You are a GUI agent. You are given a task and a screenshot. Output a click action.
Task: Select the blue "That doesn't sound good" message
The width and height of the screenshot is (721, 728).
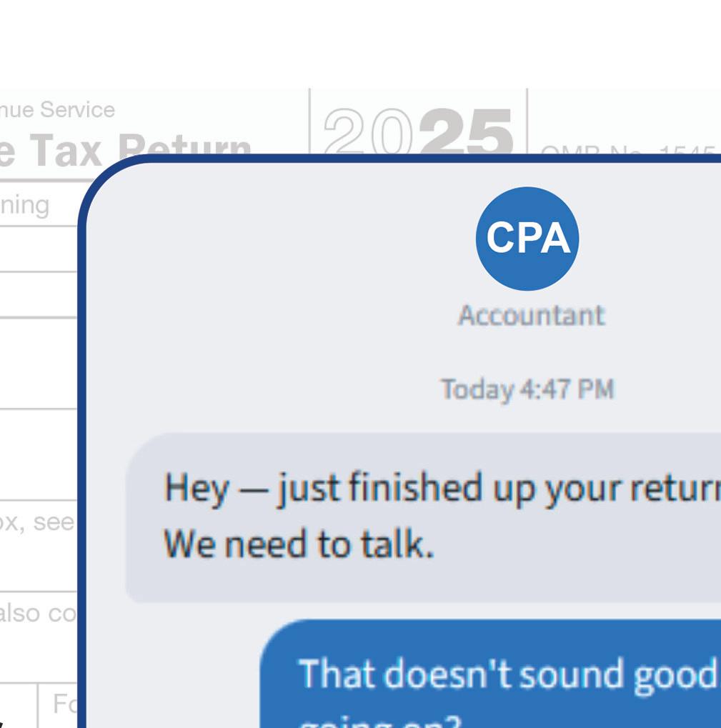point(490,674)
